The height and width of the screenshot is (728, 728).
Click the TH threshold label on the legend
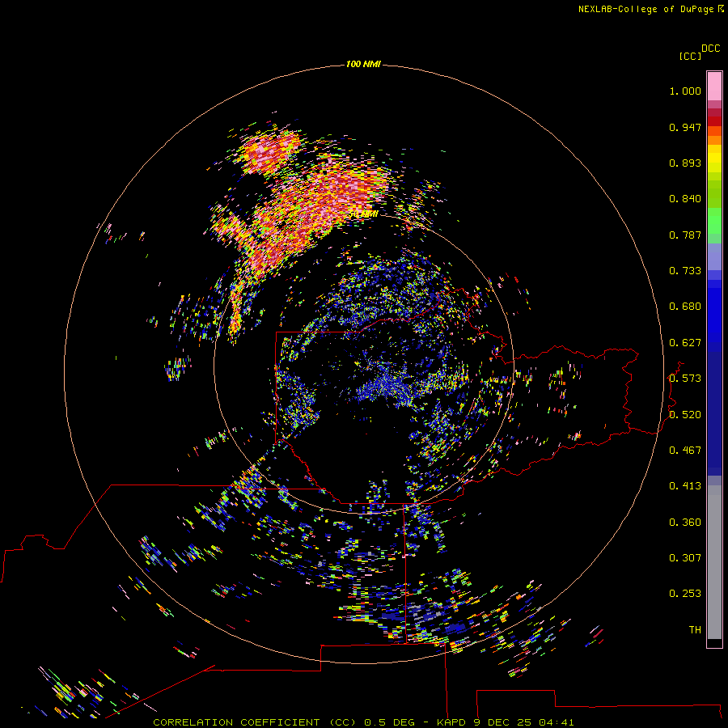[x=695, y=630]
